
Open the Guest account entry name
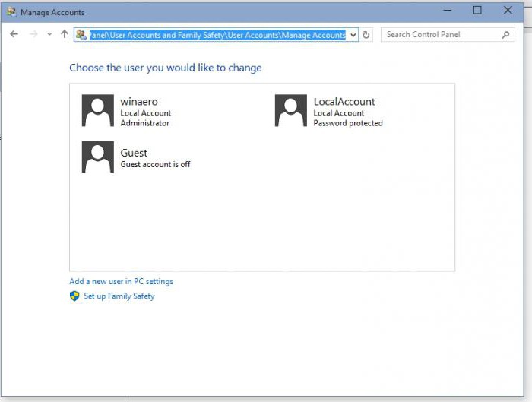[134, 153]
